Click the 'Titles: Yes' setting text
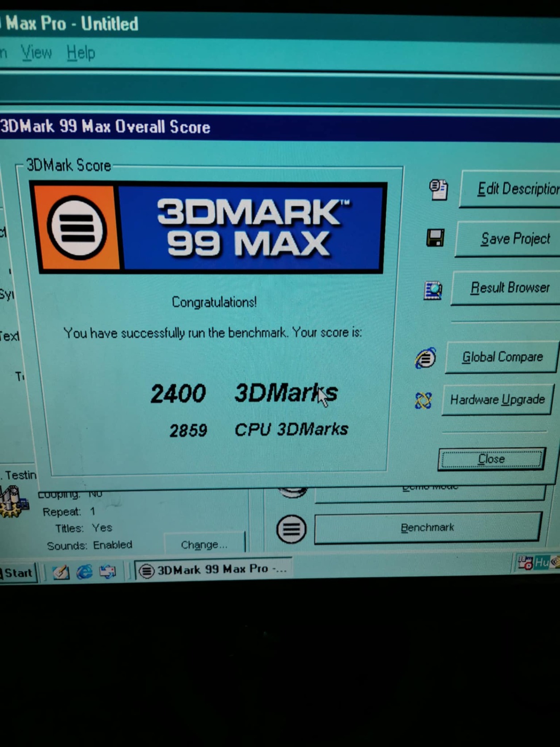The width and height of the screenshot is (560, 747). point(84,528)
